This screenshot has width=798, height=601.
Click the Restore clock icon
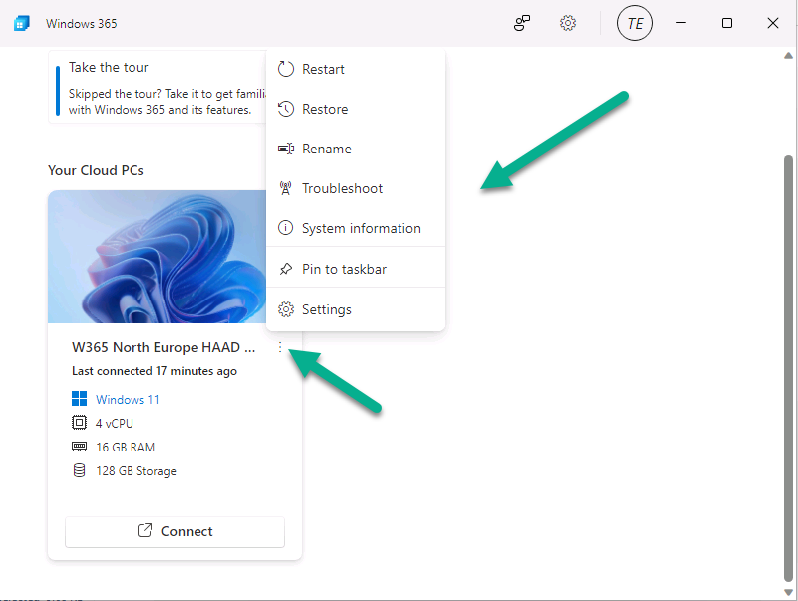click(x=286, y=109)
